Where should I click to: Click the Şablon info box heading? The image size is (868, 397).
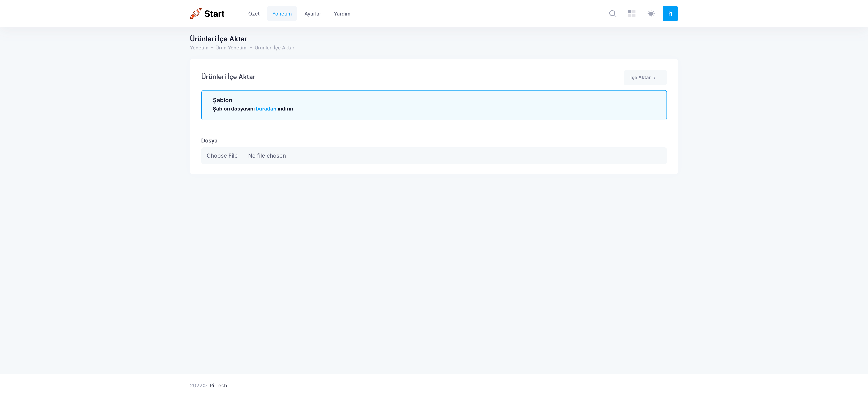click(x=222, y=100)
